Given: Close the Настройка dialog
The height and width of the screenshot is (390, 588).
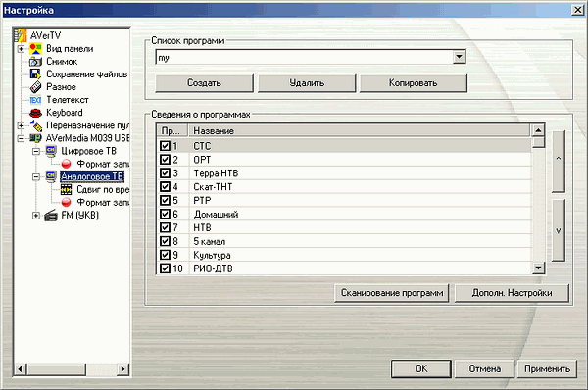Looking at the screenshot, I should coord(578,10).
